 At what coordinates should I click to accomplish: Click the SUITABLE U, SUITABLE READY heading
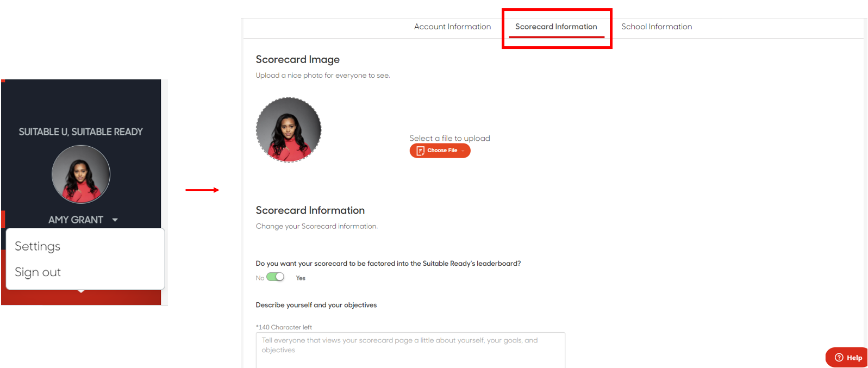tap(81, 132)
